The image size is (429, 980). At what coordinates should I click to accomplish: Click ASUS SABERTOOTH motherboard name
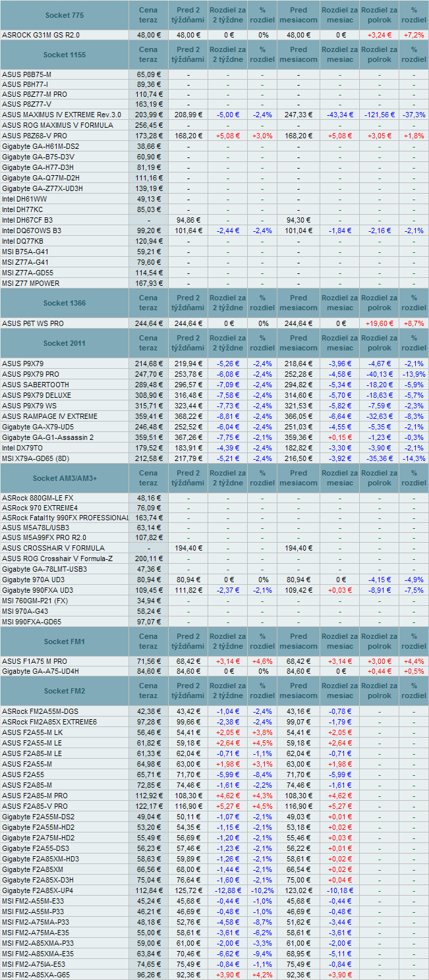(36, 384)
